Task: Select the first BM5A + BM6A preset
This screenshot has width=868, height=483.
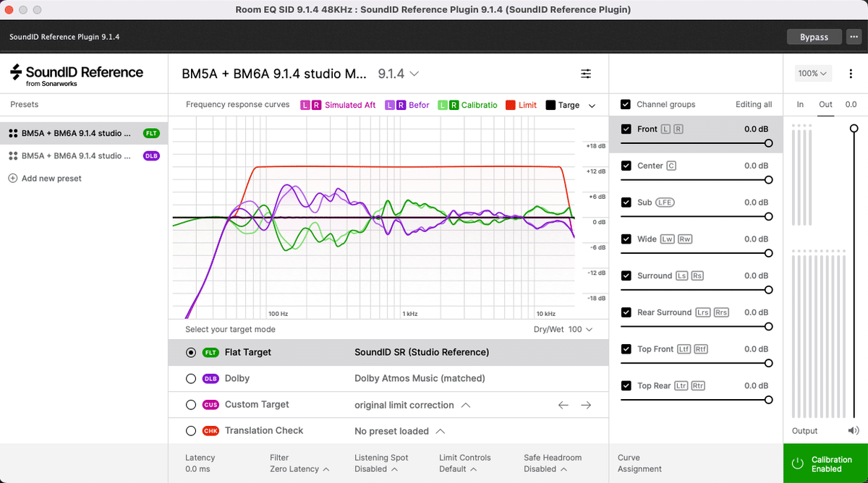Action: click(x=84, y=134)
